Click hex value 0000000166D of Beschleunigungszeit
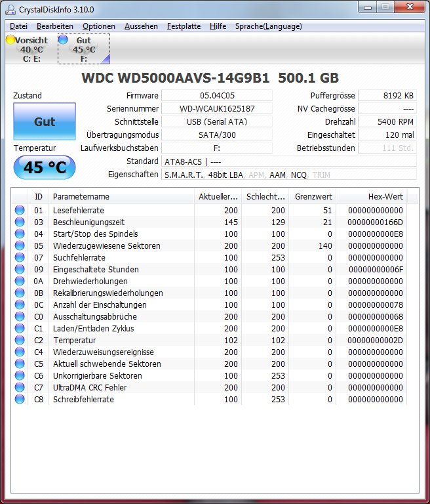 pyautogui.click(x=375, y=222)
